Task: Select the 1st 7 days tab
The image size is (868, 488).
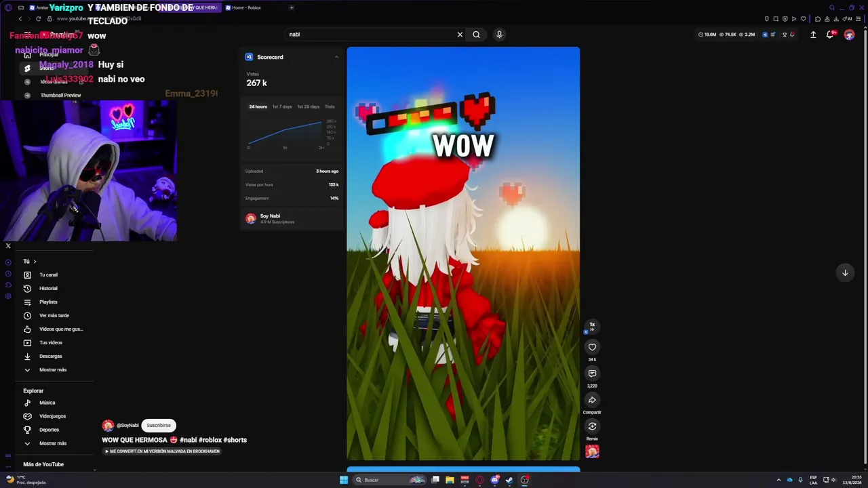Action: pyautogui.click(x=282, y=106)
